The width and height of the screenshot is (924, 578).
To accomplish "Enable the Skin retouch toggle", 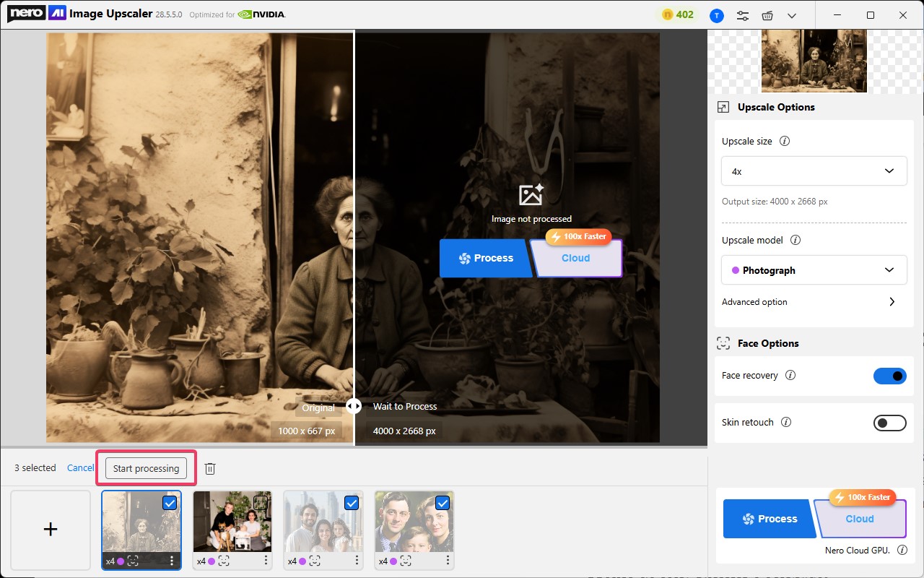I will [x=889, y=423].
